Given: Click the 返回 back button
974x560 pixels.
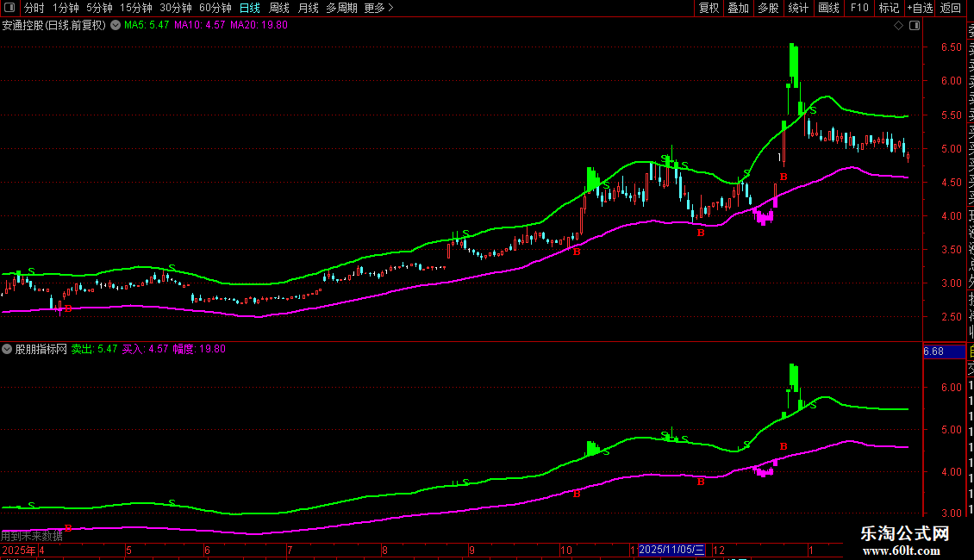Looking at the screenshot, I should click(x=951, y=8).
